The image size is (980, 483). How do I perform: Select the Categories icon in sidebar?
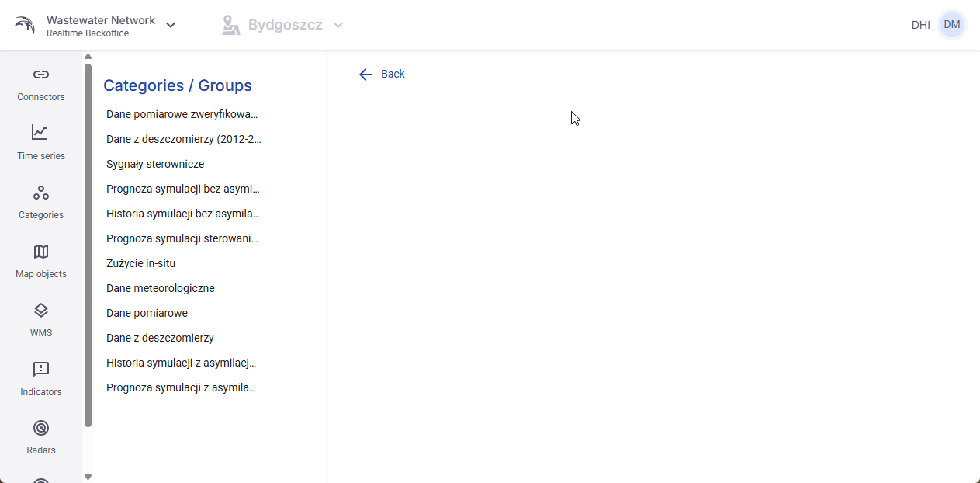41,192
